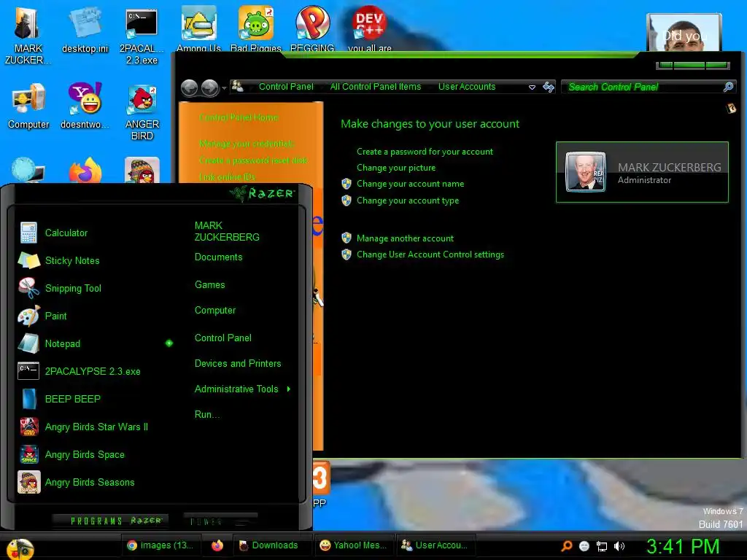747x560 pixels.
Task: Open DEV C++ desktop shortcut
Action: click(x=369, y=28)
